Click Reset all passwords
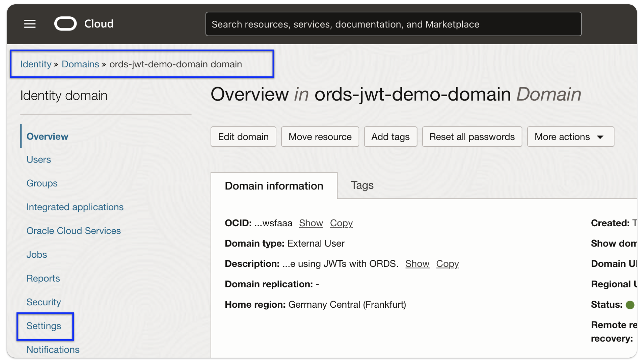The height and width of the screenshot is (362, 644). [472, 136]
